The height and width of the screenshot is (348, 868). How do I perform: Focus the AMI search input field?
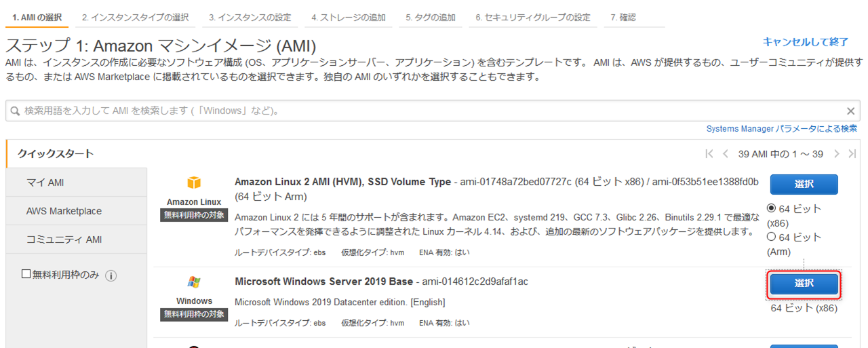point(433,111)
